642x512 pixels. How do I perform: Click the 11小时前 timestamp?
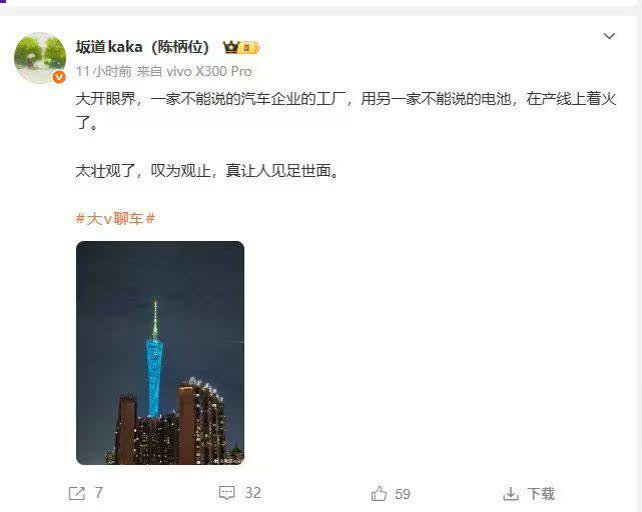pyautogui.click(x=104, y=71)
